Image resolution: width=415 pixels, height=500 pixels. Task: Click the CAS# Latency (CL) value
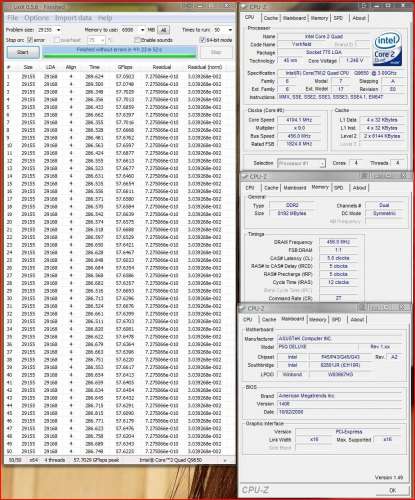338,258
